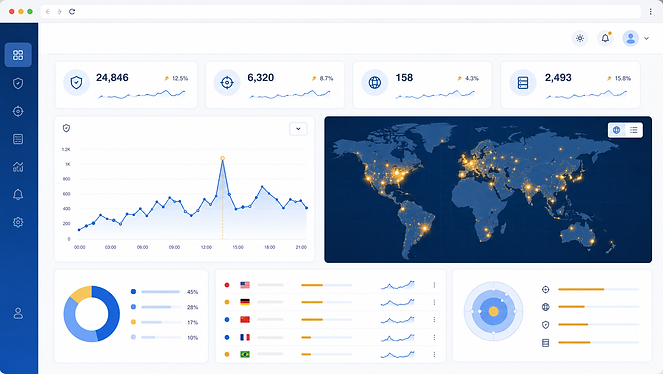Open the line chart range dropdown
The width and height of the screenshot is (663, 374).
coord(298,129)
